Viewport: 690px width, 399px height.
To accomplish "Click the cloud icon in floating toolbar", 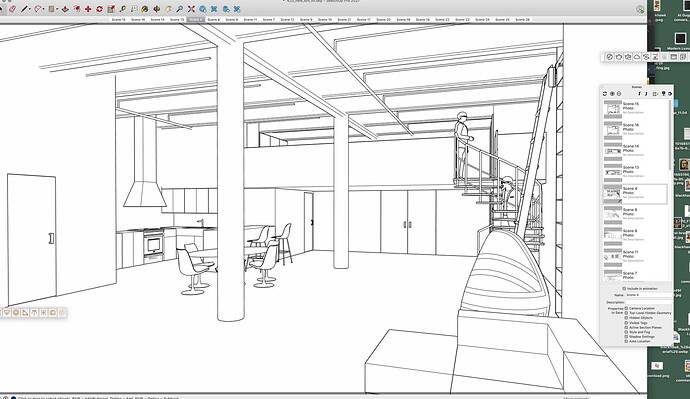I will (x=637, y=57).
